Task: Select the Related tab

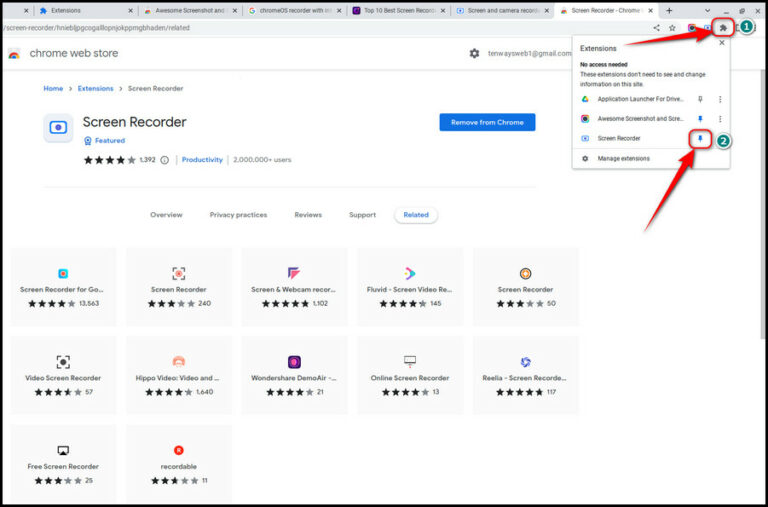Action: click(416, 215)
